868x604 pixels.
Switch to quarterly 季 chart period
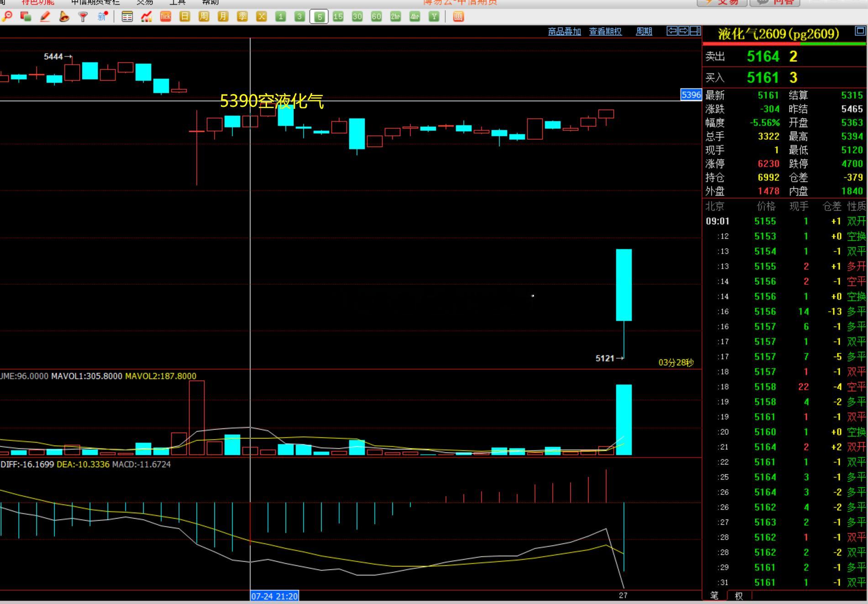[x=242, y=17]
